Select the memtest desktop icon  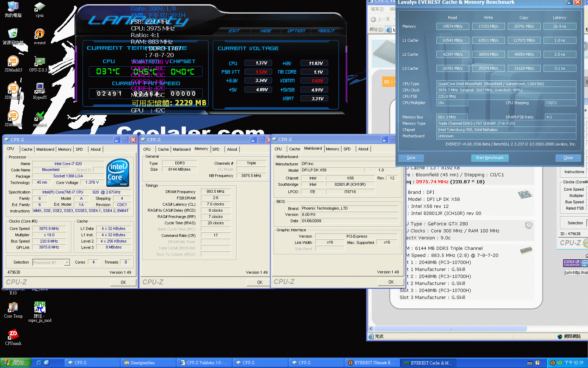(40, 118)
